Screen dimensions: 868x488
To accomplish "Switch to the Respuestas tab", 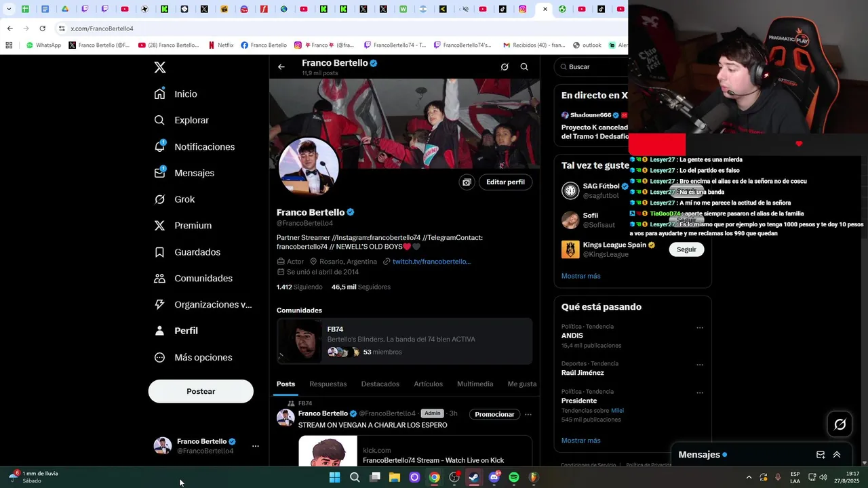I will tap(328, 384).
